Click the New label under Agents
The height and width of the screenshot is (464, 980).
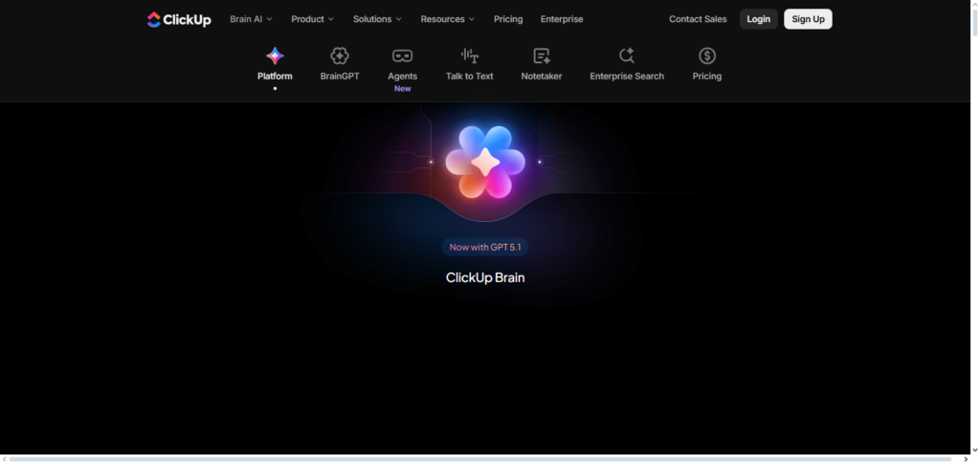pyautogui.click(x=403, y=89)
